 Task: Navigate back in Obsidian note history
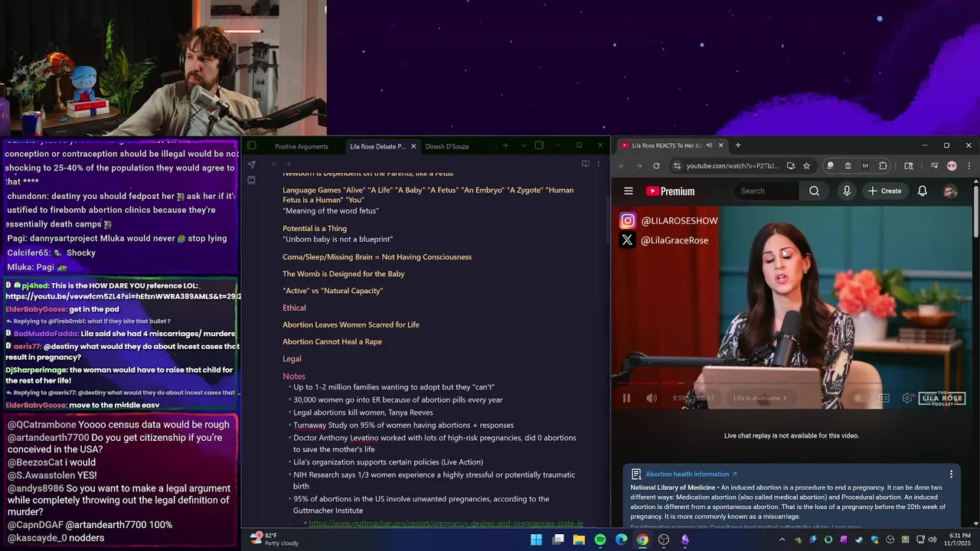pyautogui.click(x=274, y=164)
